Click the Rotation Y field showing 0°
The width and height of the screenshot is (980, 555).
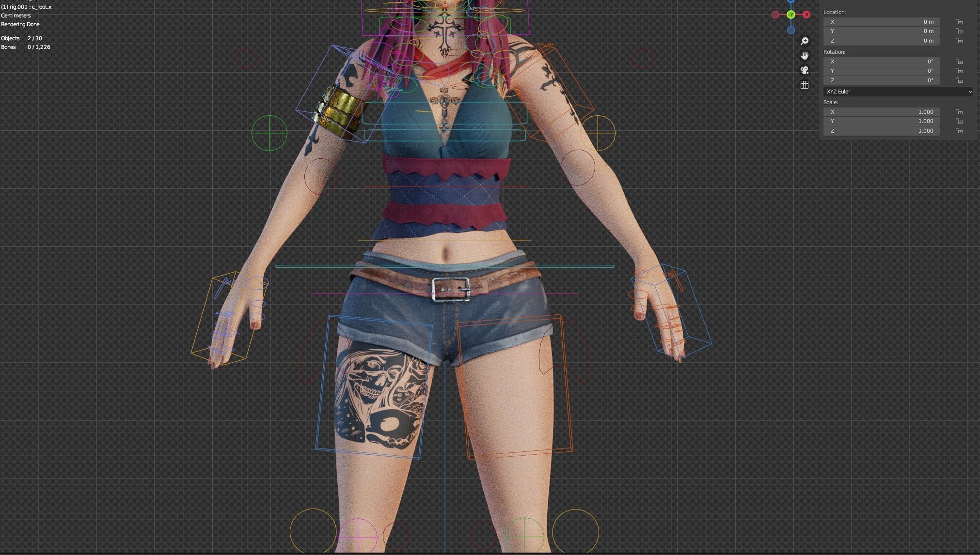click(x=882, y=71)
